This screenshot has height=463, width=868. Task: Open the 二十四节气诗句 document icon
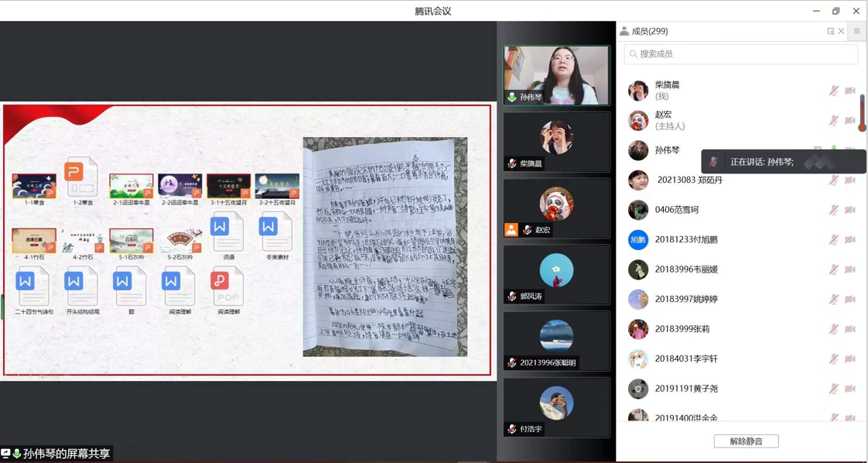pos(33,286)
